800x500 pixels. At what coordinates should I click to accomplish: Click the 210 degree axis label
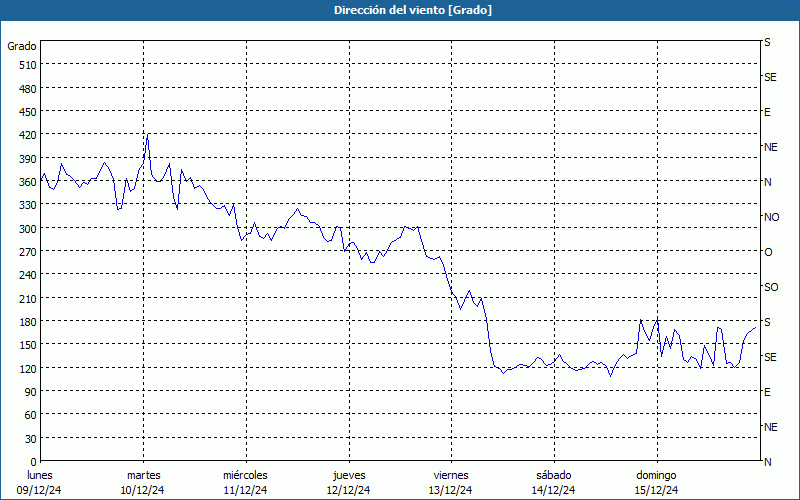coord(29,299)
